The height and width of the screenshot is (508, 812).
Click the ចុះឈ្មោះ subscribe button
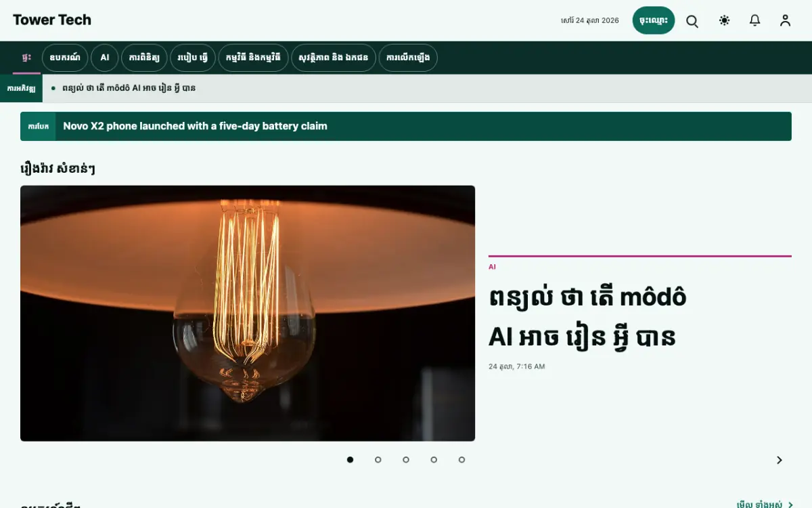click(654, 20)
